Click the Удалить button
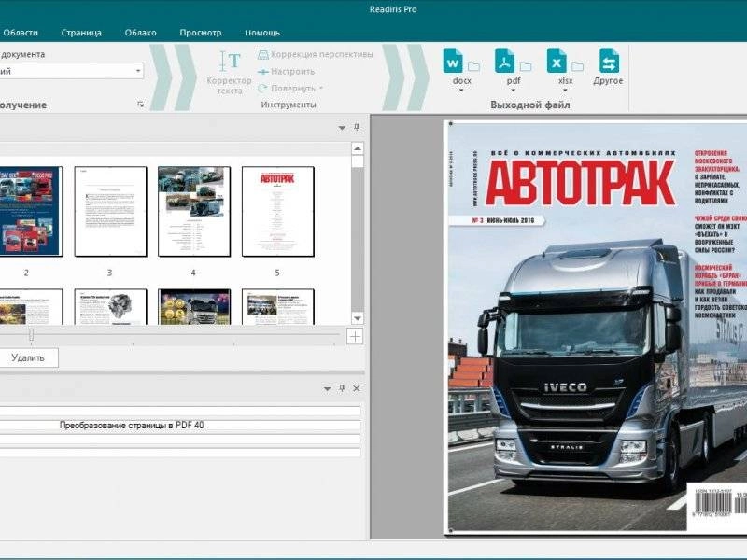The width and height of the screenshot is (747, 560). pyautogui.click(x=28, y=357)
